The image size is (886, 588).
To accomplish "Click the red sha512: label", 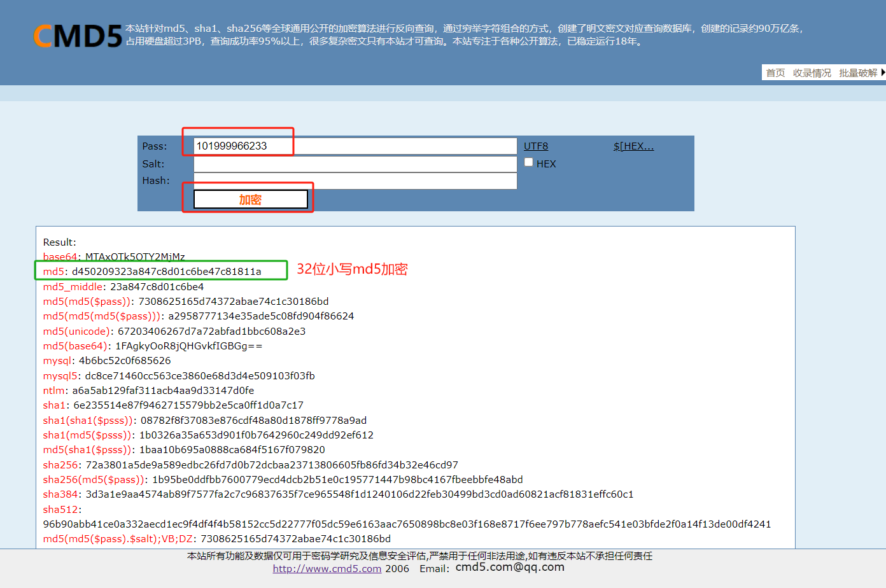I will 62,509.
